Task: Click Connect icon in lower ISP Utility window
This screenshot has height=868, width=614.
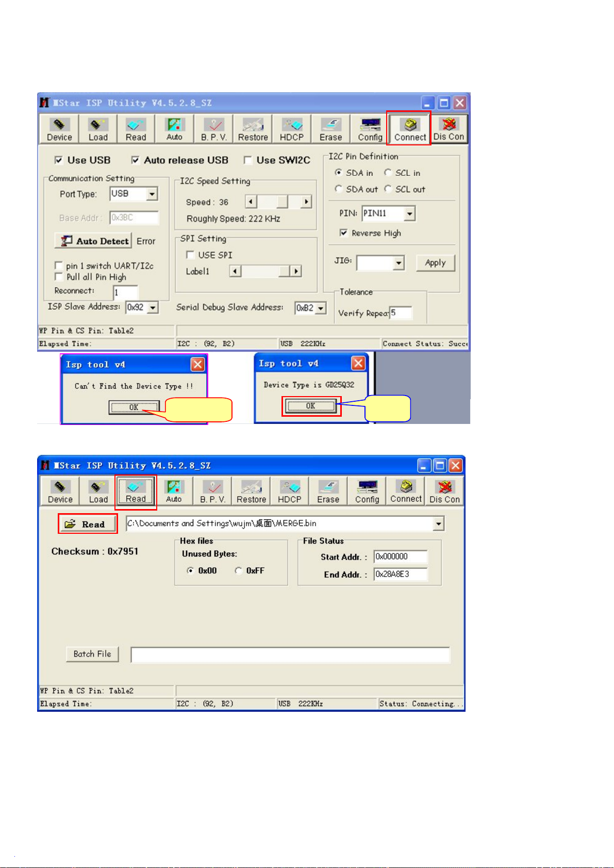Action: coord(406,491)
